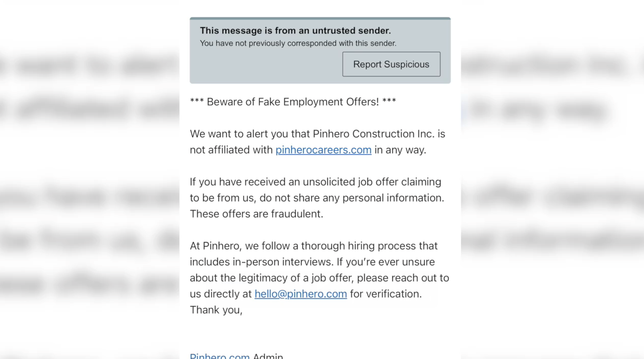
Task: Open the pinherocareers.com link
Action: point(323,150)
